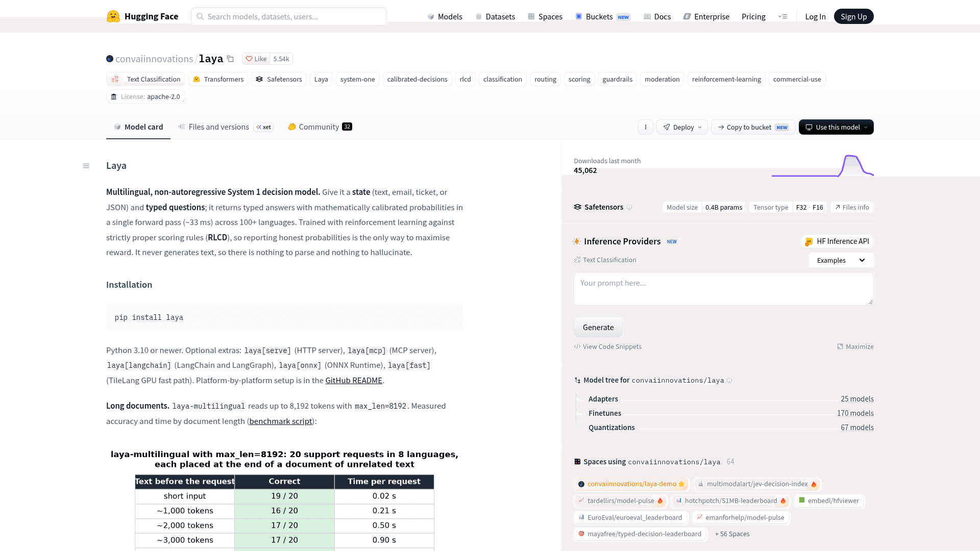Click the heart Like button
Image resolution: width=980 pixels, height=551 pixels.
click(256, 59)
